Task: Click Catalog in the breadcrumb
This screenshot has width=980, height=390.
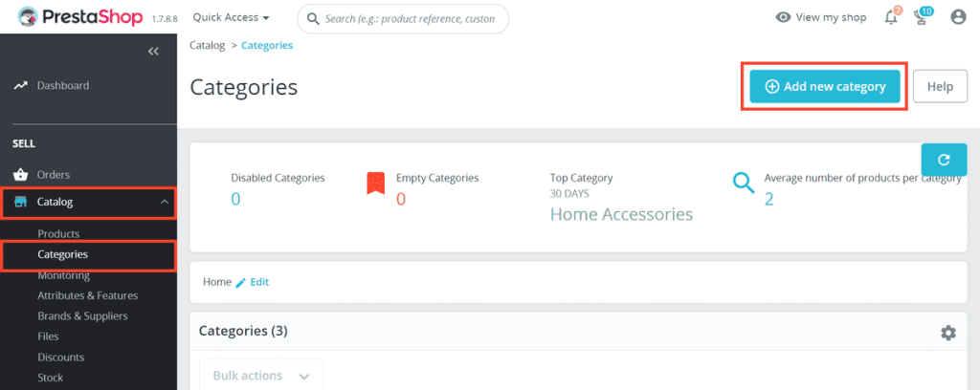Action: pyautogui.click(x=207, y=46)
